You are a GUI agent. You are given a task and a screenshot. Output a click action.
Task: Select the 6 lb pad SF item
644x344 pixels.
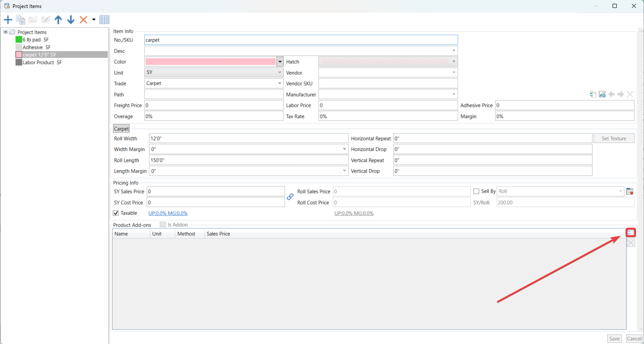coord(36,40)
